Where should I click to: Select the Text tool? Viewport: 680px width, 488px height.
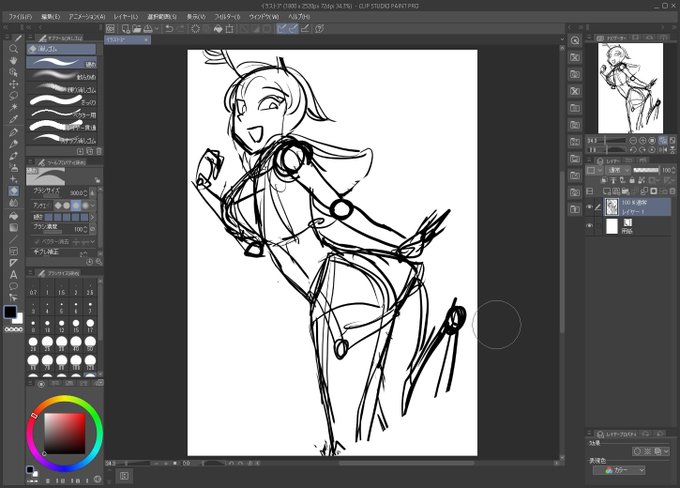point(13,275)
